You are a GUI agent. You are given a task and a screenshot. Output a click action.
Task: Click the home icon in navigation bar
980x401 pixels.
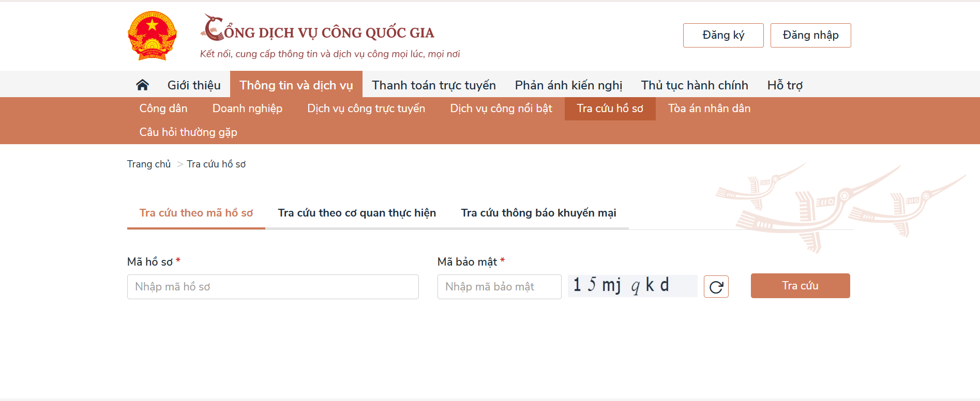click(142, 85)
